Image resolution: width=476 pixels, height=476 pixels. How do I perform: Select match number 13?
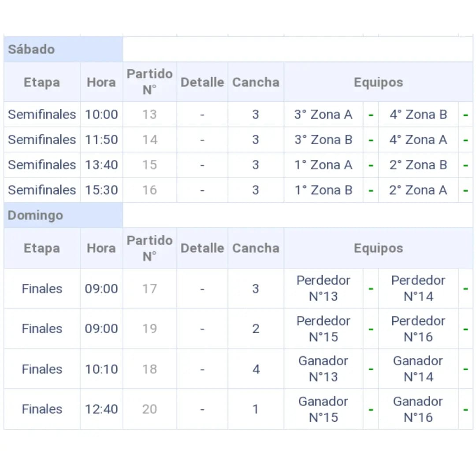pos(149,115)
